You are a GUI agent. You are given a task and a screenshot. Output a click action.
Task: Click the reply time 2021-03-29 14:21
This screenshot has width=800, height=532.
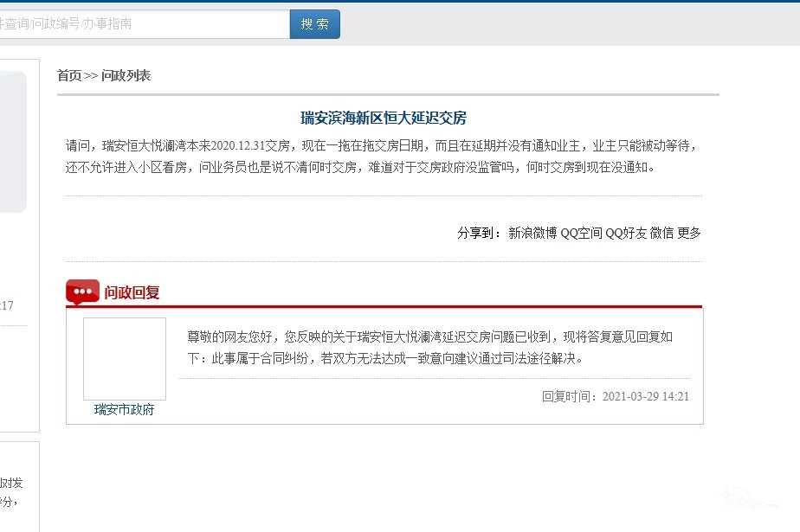[645, 396]
